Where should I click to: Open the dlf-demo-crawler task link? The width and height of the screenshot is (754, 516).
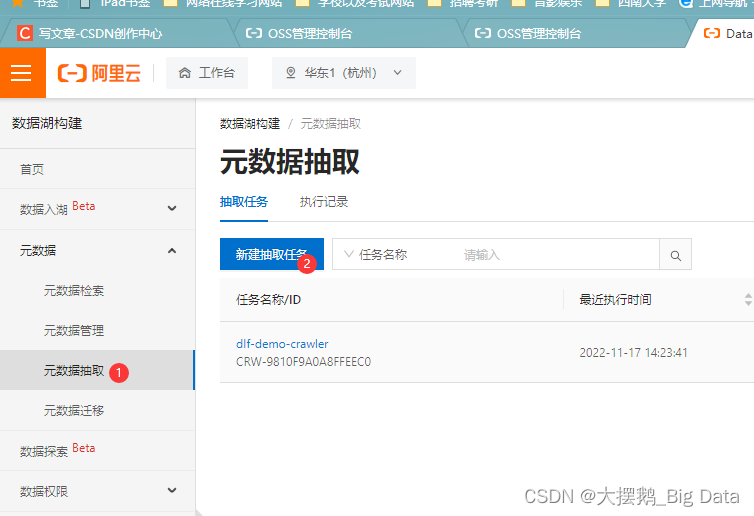(282, 344)
